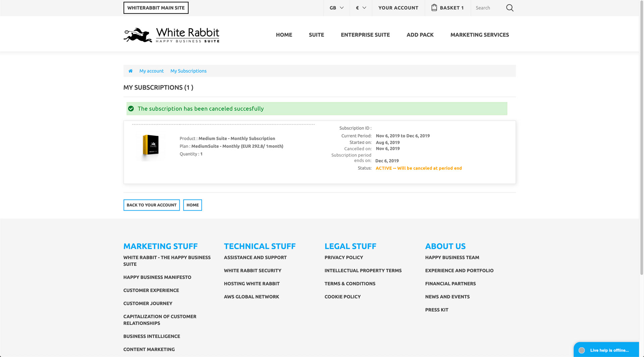Click the 'Quantity : 1' text
This screenshot has width=644, height=357.
[x=191, y=154]
